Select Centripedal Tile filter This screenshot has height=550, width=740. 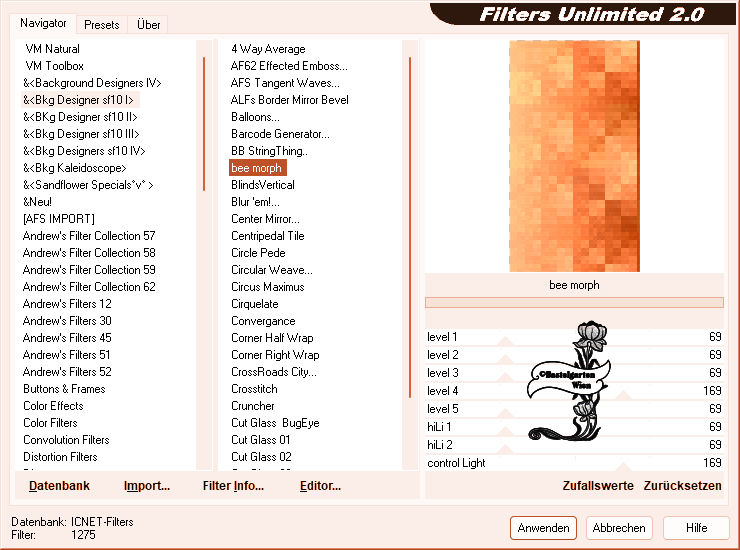pyautogui.click(x=268, y=236)
